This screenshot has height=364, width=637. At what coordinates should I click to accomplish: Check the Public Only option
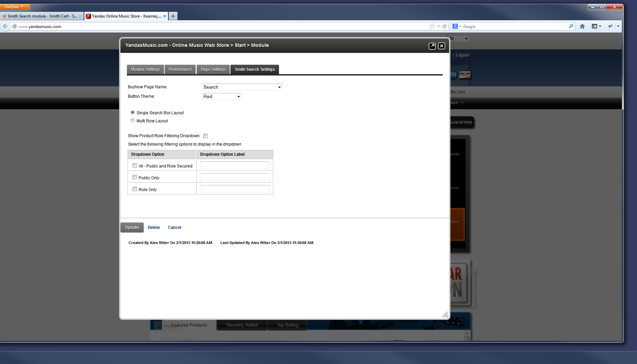coord(135,177)
